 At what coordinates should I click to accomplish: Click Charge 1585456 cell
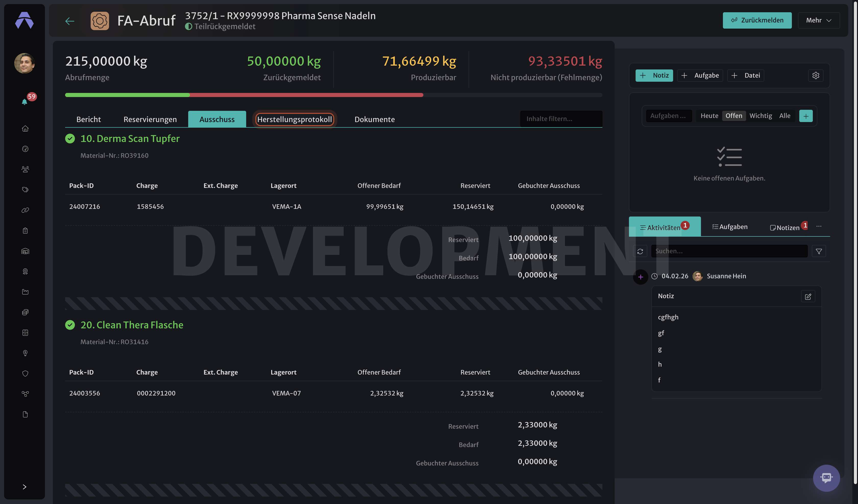tap(150, 207)
